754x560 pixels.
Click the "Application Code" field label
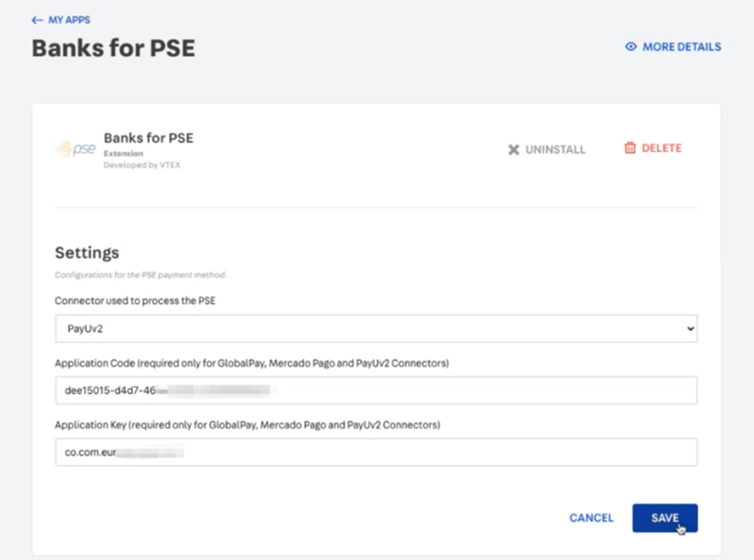click(252, 363)
